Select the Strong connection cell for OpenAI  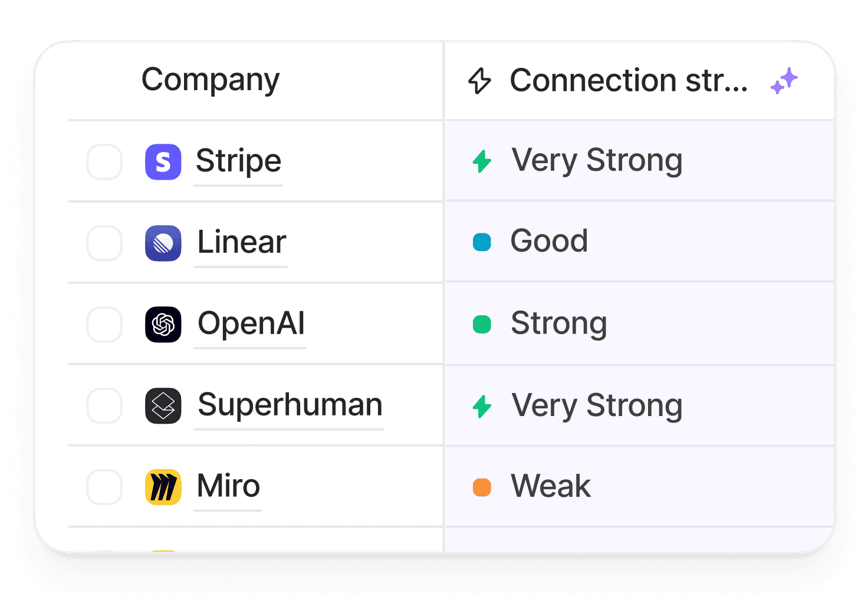tap(639, 324)
